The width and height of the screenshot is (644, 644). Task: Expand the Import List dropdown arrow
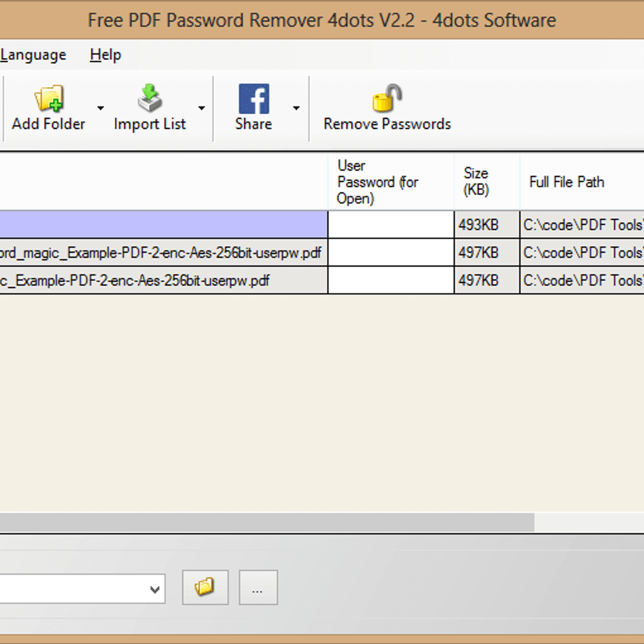click(x=202, y=108)
